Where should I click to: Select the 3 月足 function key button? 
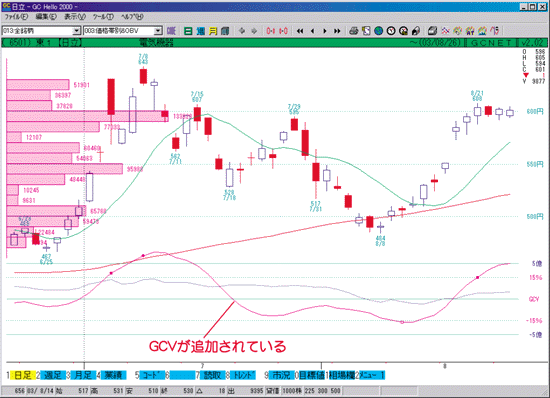coord(81,375)
